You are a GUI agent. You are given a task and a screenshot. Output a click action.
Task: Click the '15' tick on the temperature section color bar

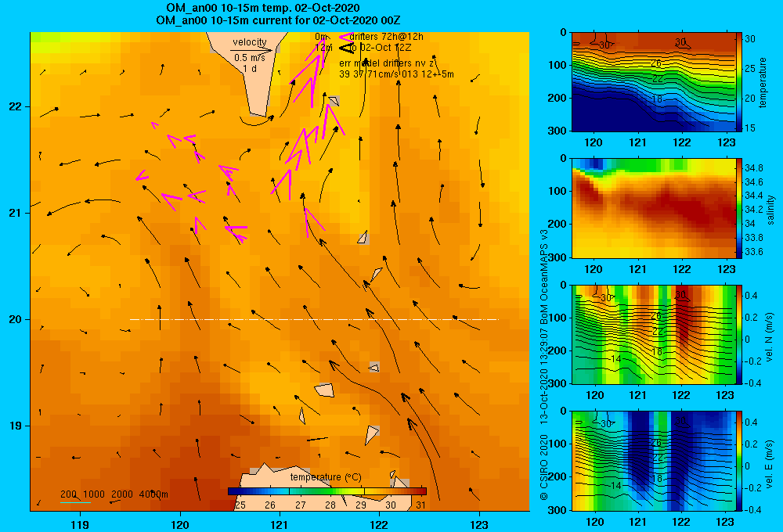750,128
